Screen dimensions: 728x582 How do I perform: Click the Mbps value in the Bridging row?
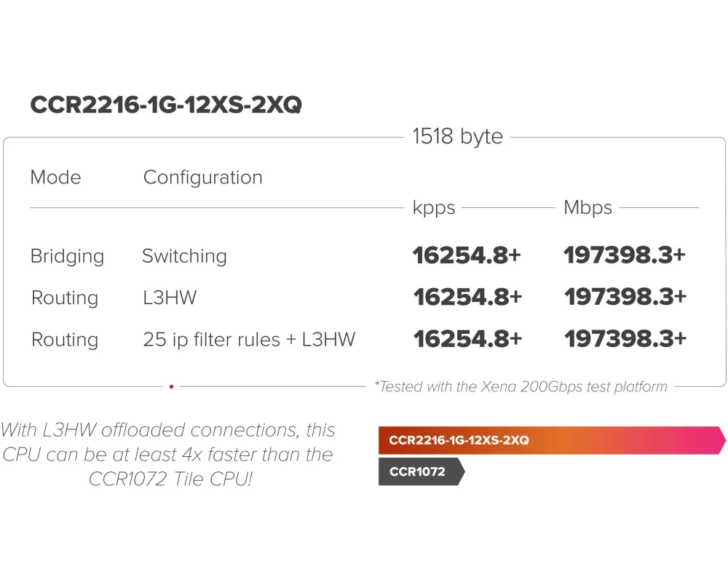tap(625, 255)
